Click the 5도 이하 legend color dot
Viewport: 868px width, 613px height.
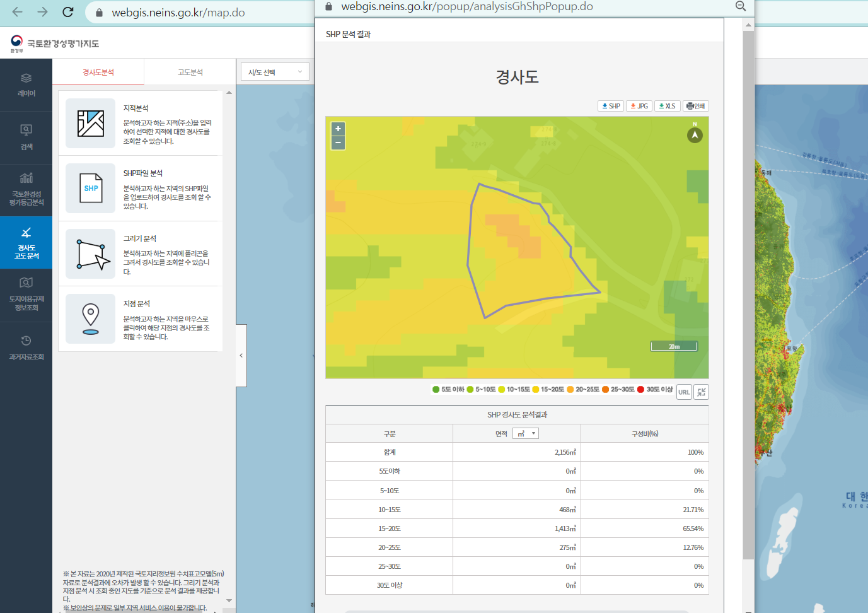(x=436, y=389)
